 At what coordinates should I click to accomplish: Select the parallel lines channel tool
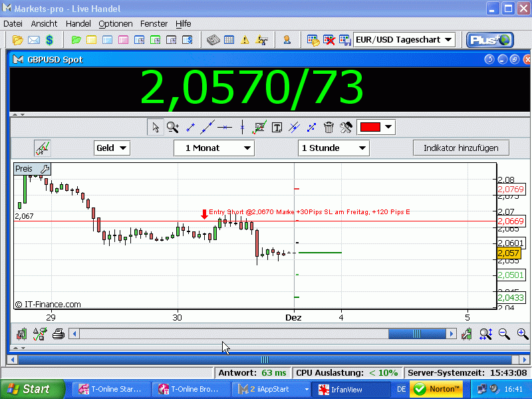tap(294, 127)
